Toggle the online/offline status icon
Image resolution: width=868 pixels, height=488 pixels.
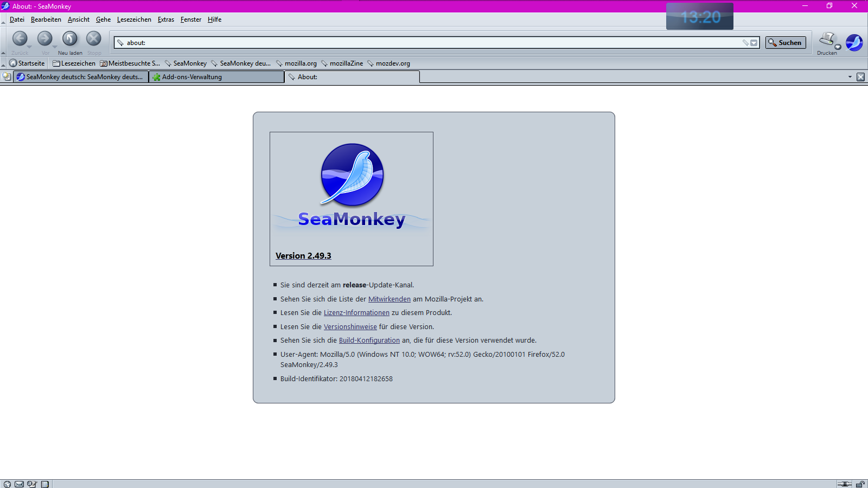(844, 484)
